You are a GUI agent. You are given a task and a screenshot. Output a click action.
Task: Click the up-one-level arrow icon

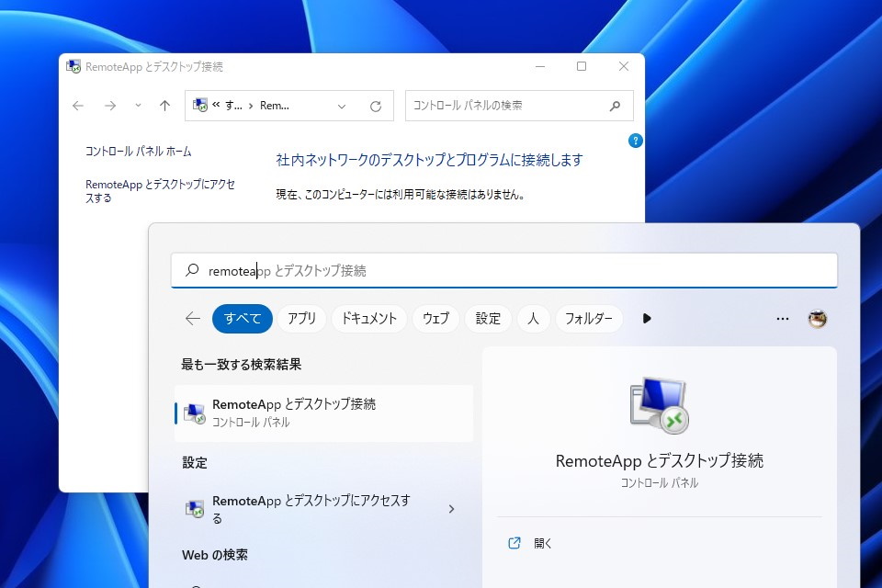[x=164, y=106]
